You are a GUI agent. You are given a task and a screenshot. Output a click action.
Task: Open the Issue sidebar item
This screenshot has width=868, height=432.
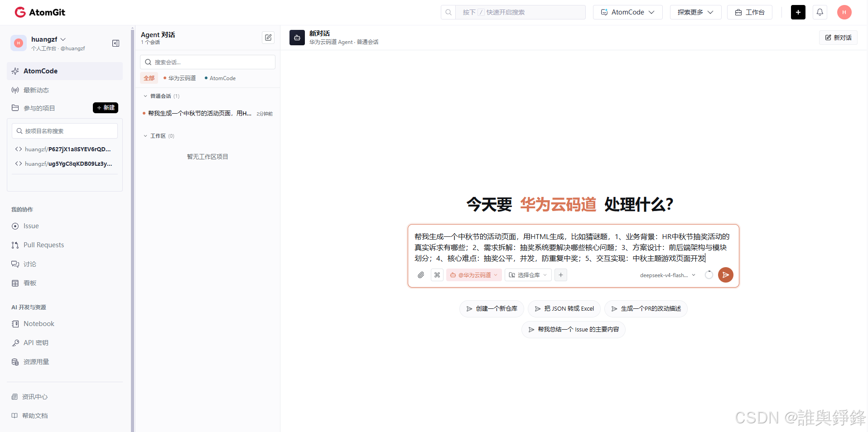tap(65, 226)
